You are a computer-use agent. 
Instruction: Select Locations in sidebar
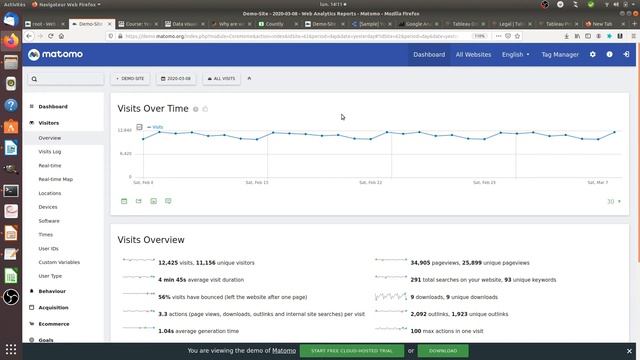point(50,193)
